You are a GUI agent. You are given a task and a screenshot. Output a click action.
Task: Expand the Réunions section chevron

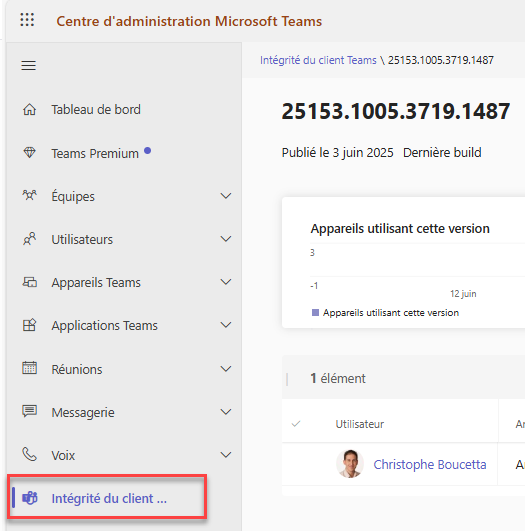pyautogui.click(x=226, y=369)
